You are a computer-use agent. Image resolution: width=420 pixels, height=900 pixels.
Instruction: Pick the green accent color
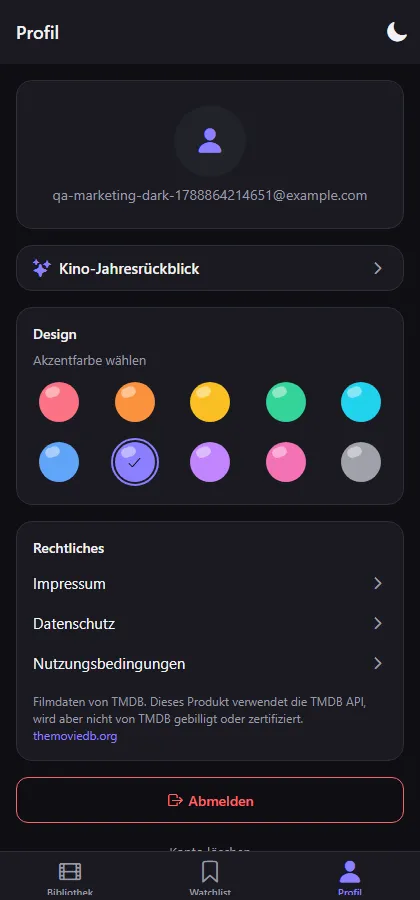tap(286, 402)
